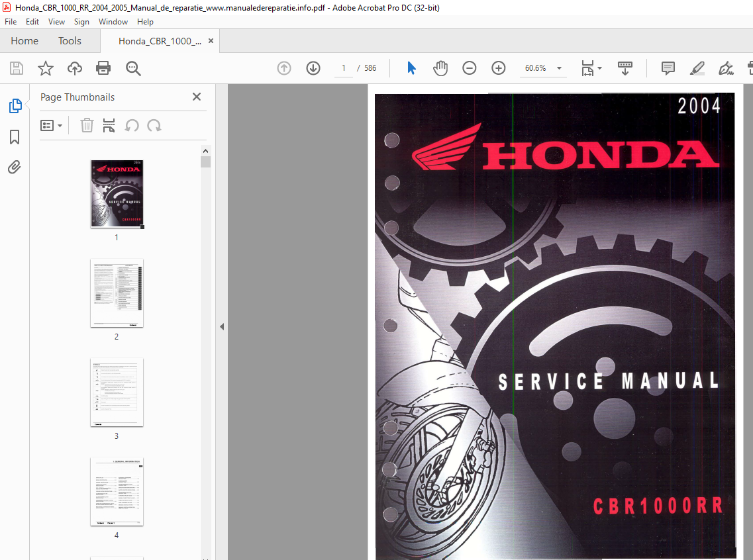Select page 3 thumbnail
The width and height of the screenshot is (753, 560).
pyautogui.click(x=117, y=392)
